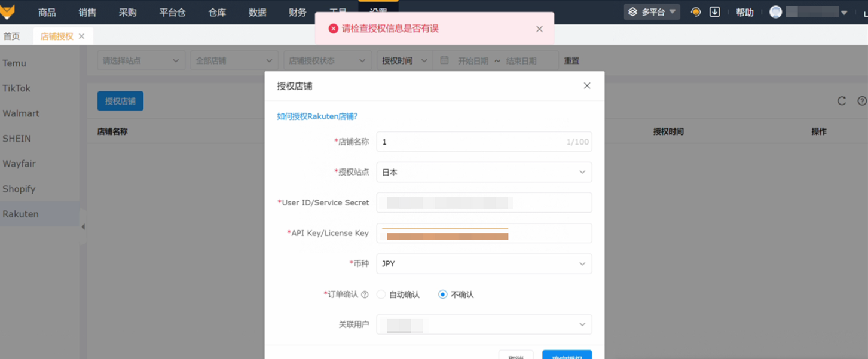Screen dimensions: 868x359
Task: Click the 帮助 help link
Action: pyautogui.click(x=745, y=12)
